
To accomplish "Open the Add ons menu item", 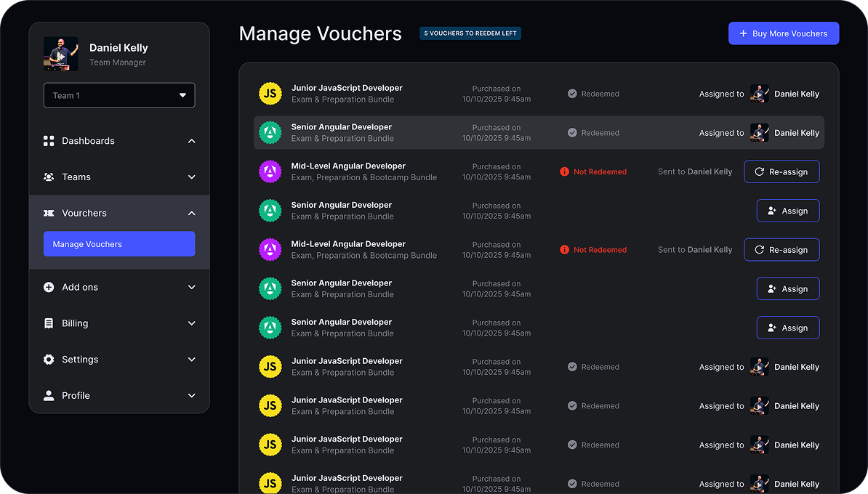I will (x=119, y=287).
